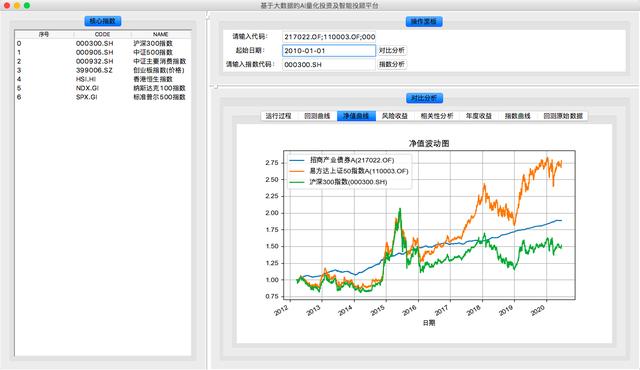Select the NDX.GI 纳斯达克100指数 row
This screenshot has width=640, height=370.
(103, 88)
